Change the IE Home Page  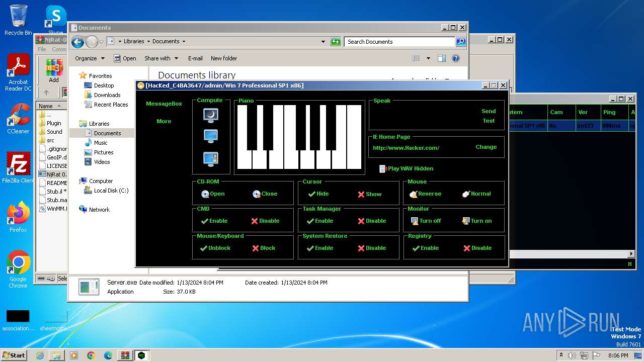coord(486,147)
